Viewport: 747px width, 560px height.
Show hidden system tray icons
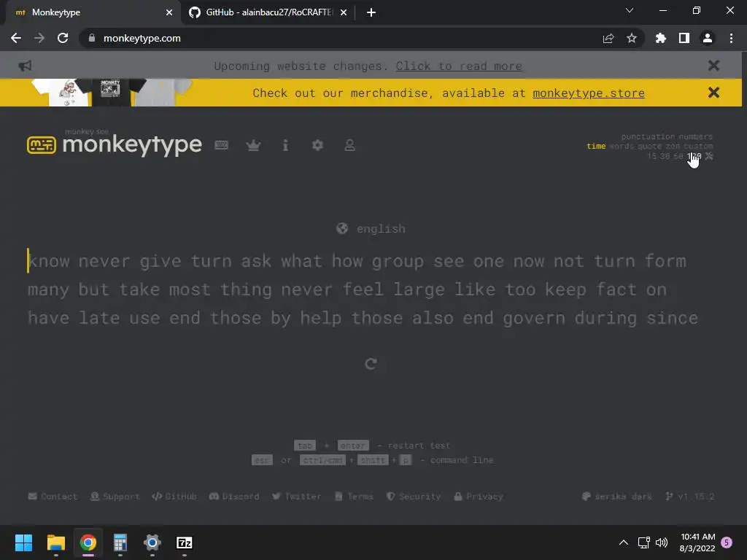(623, 542)
